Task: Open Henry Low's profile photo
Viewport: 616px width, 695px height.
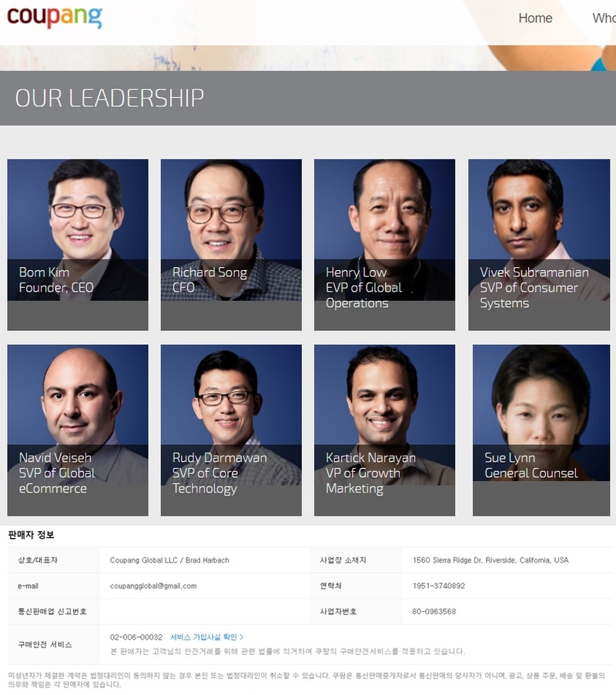Action: (384, 230)
